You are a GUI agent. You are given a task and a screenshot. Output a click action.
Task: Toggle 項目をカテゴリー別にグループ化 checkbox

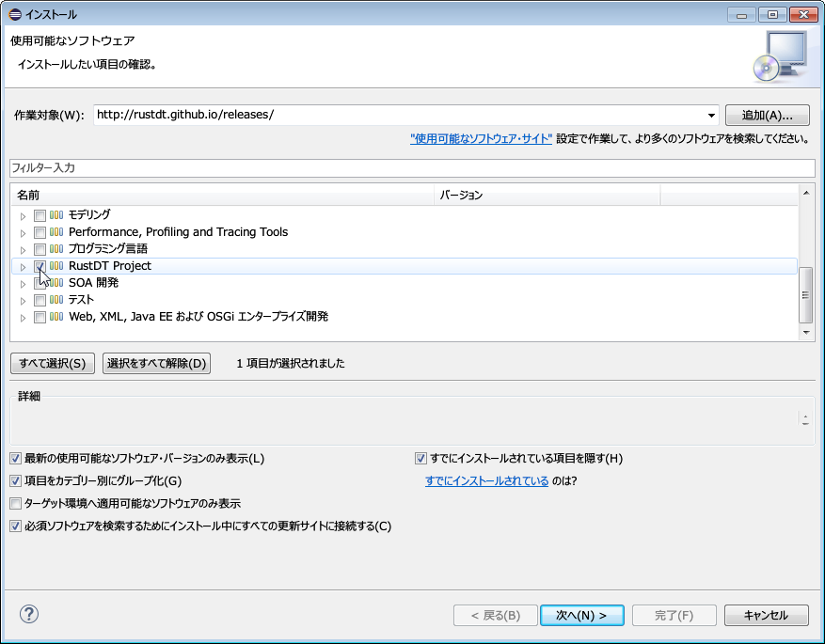pos(16,480)
